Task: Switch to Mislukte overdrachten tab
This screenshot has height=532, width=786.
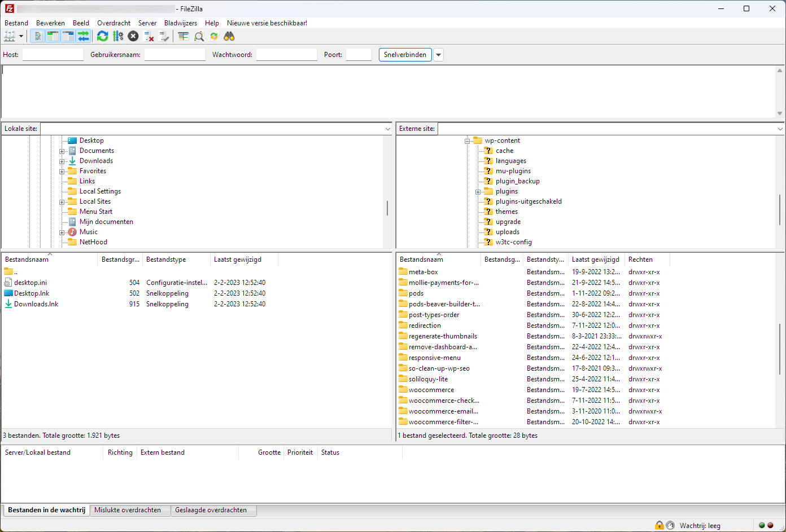Action: click(129, 510)
